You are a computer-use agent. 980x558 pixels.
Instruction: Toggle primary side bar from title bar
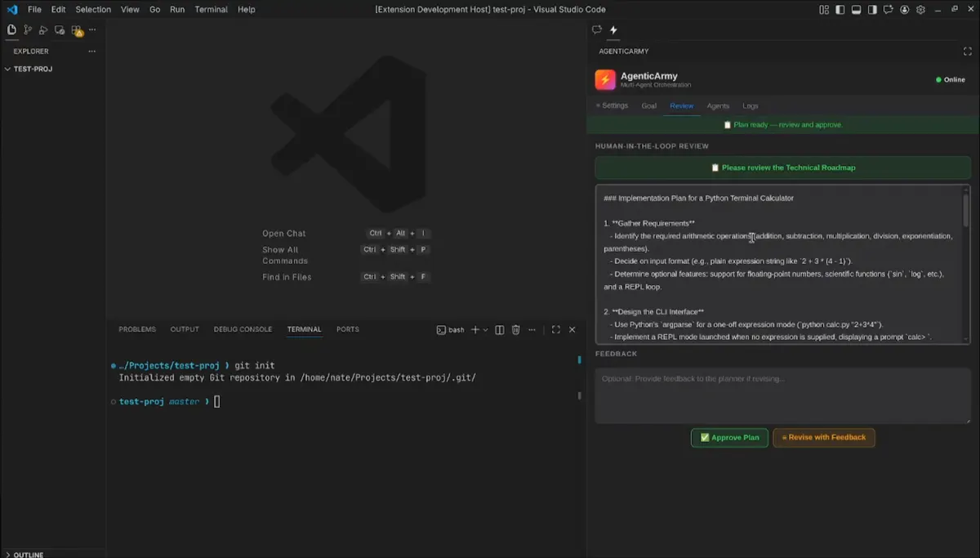point(840,10)
